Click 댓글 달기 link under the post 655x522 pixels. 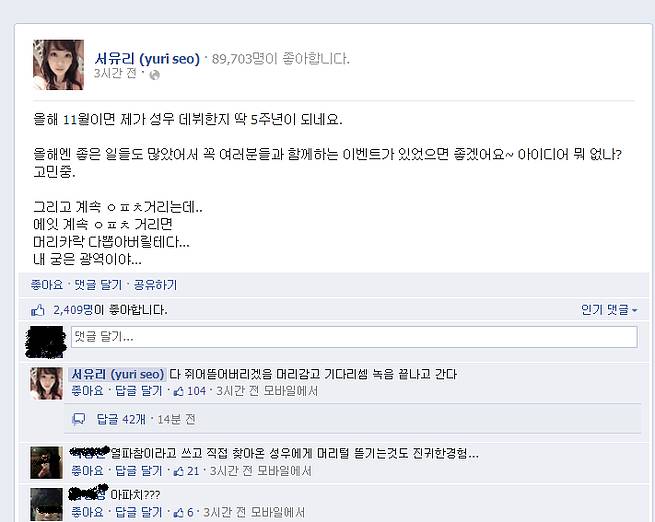pyautogui.click(x=98, y=285)
